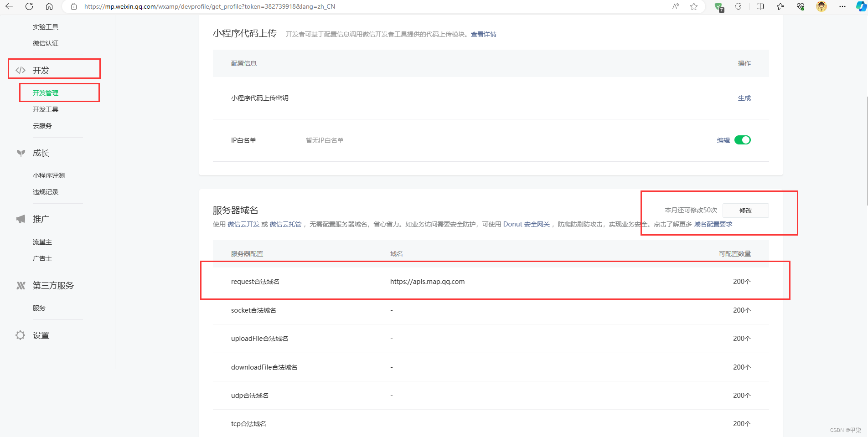View site information lock icon
Image resolution: width=868 pixels, height=437 pixels.
[x=74, y=6]
